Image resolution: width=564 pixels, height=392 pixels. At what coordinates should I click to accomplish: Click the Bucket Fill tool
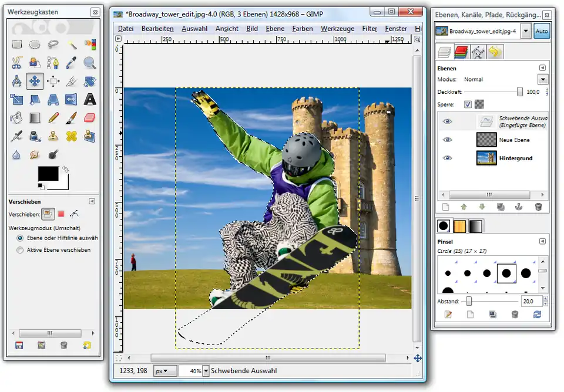tap(16, 119)
